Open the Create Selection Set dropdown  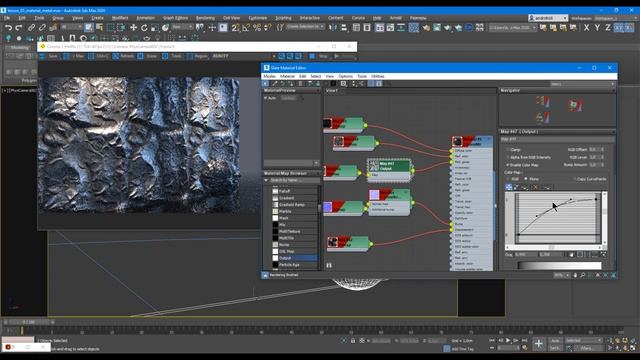tap(305, 27)
